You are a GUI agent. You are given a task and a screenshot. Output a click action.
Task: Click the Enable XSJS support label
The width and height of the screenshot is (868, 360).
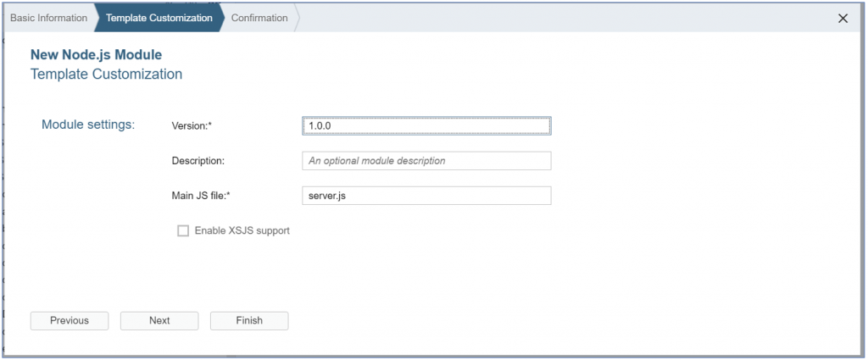(242, 230)
